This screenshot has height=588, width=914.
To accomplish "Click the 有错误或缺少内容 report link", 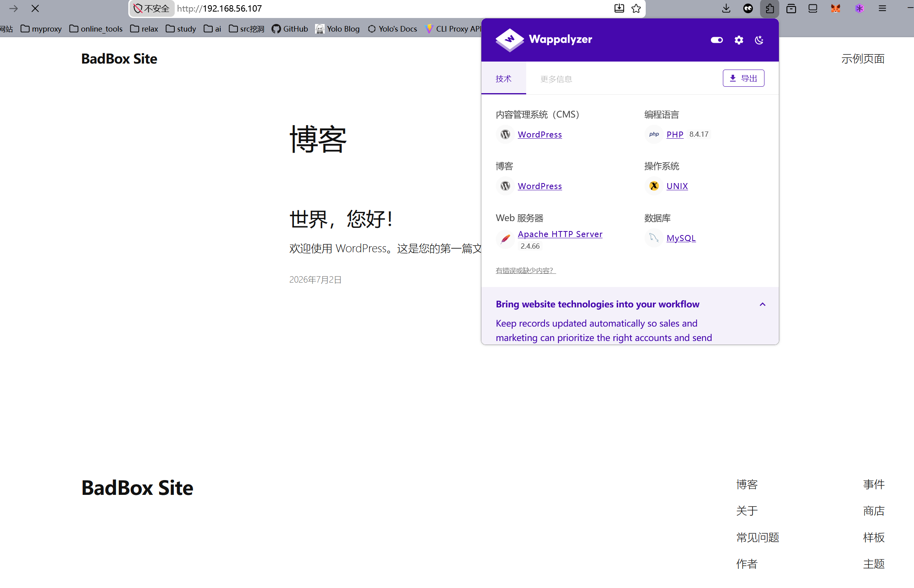I will click(525, 271).
